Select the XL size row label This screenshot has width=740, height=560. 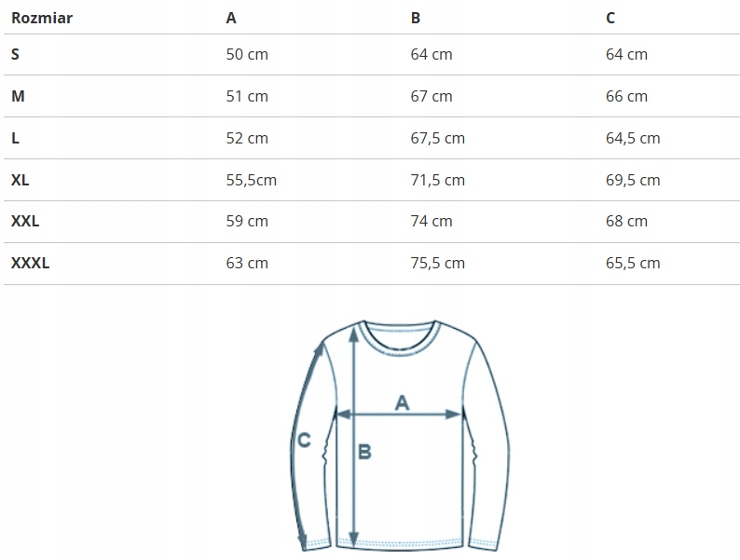[x=21, y=180]
